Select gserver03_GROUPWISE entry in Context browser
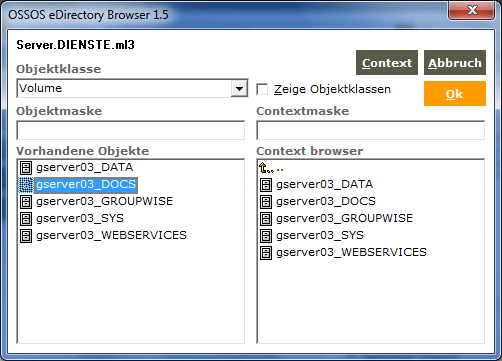Viewport: 502px width, 361px height. (344, 218)
